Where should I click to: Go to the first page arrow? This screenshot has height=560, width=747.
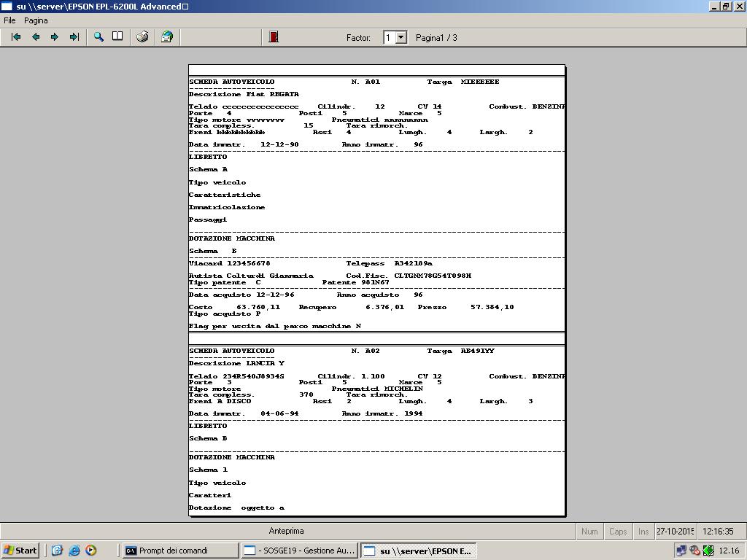pyautogui.click(x=16, y=37)
